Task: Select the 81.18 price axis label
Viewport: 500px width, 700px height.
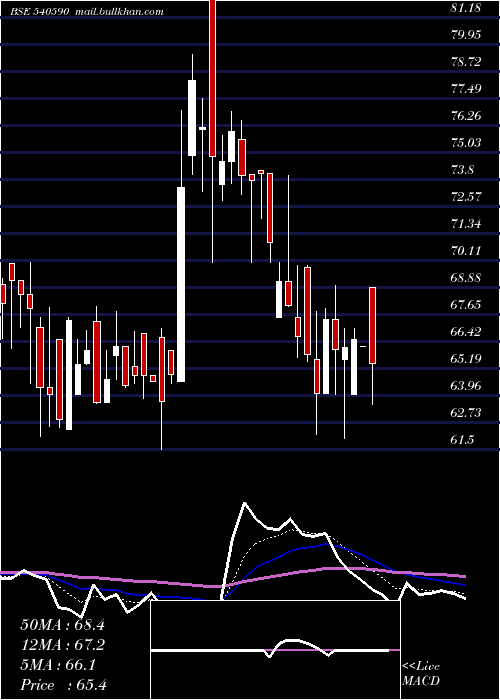Action: point(466,7)
